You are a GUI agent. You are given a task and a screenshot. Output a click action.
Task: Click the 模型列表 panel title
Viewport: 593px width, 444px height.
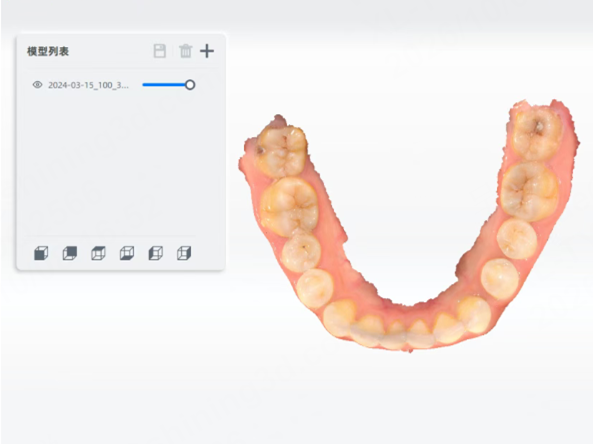[x=48, y=51]
